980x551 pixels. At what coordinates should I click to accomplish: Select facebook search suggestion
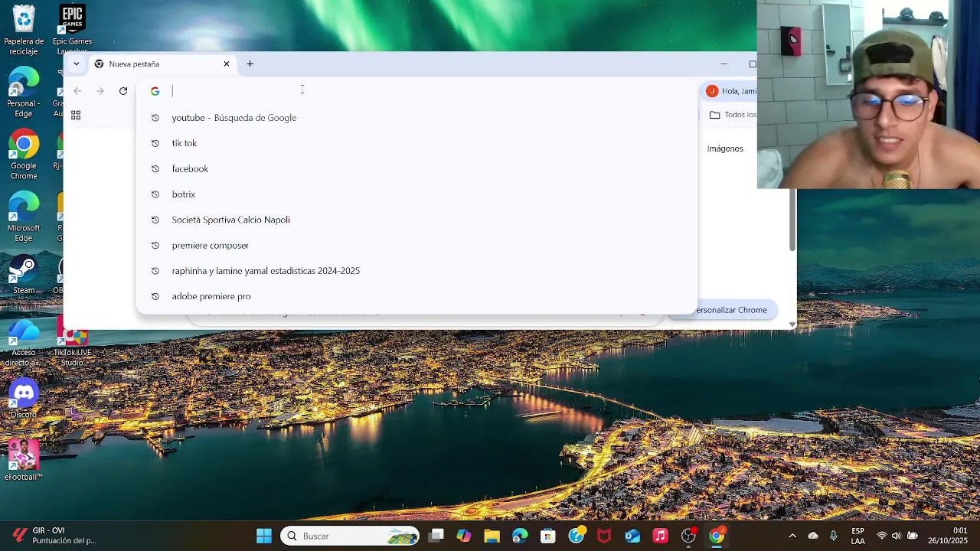pos(416,168)
